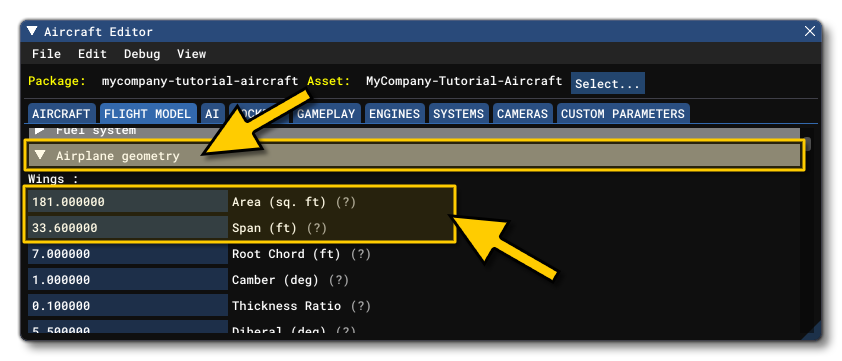Collapse the Aircraft Editor window triangle

point(32,31)
